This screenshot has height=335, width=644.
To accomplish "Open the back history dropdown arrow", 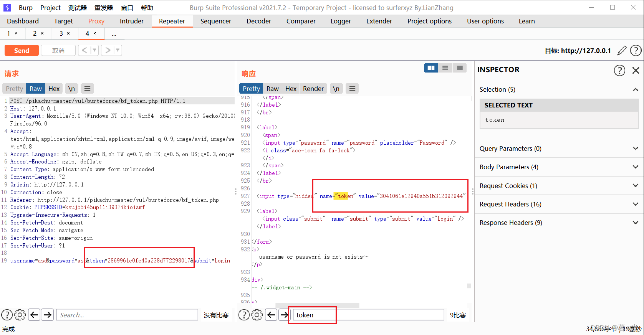I will [x=94, y=50].
